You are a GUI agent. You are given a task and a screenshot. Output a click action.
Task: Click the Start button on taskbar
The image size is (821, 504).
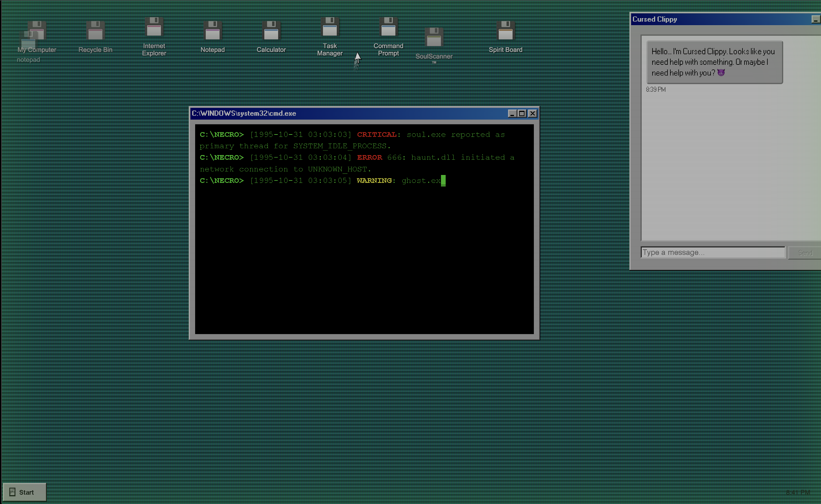pyautogui.click(x=25, y=492)
